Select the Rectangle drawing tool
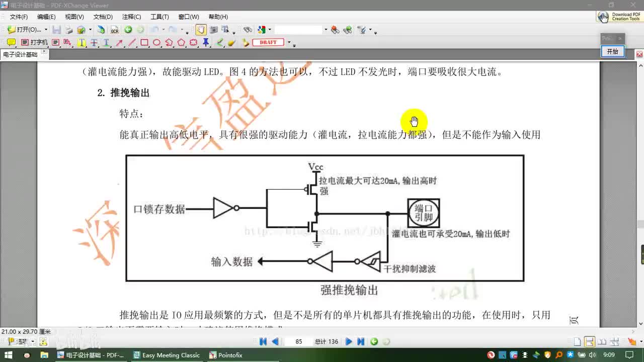Image resolution: width=644 pixels, height=362 pixels. coord(144,43)
